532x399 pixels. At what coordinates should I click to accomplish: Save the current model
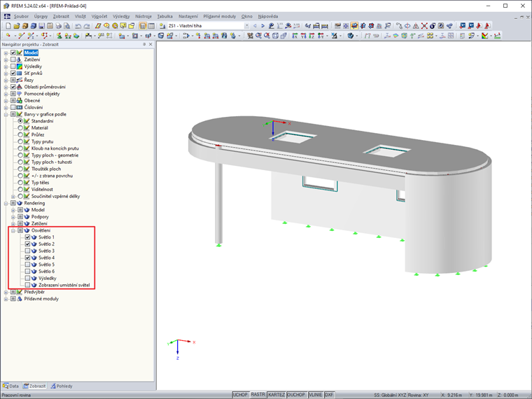[x=41, y=26]
